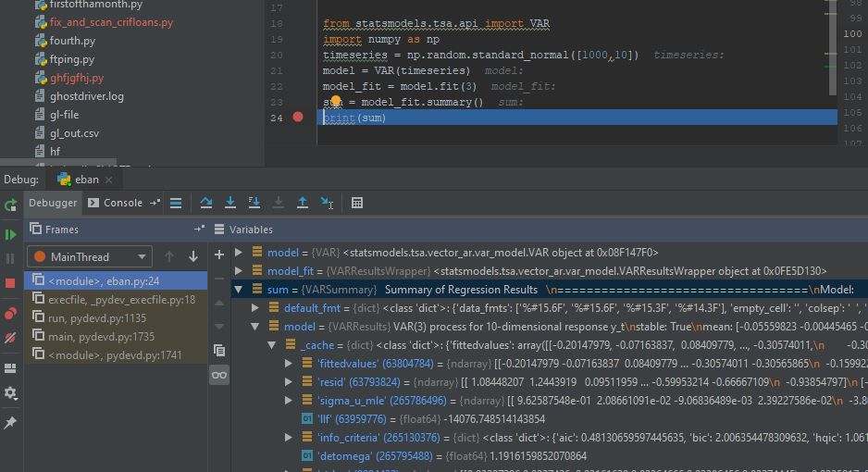Open fourth.py in project tree
Screen dimensions: 868x472
click(x=72, y=41)
